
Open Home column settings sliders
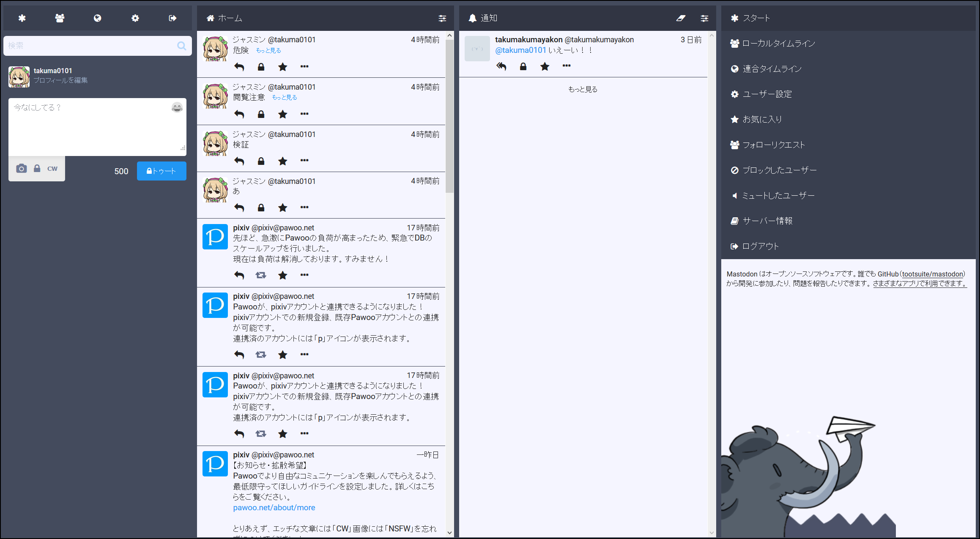(x=442, y=18)
